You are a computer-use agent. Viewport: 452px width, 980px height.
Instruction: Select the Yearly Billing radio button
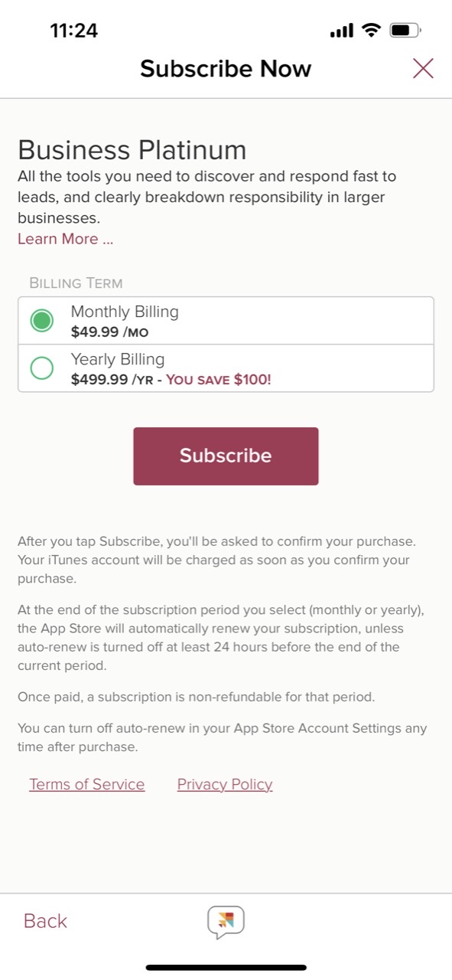[x=41, y=368]
